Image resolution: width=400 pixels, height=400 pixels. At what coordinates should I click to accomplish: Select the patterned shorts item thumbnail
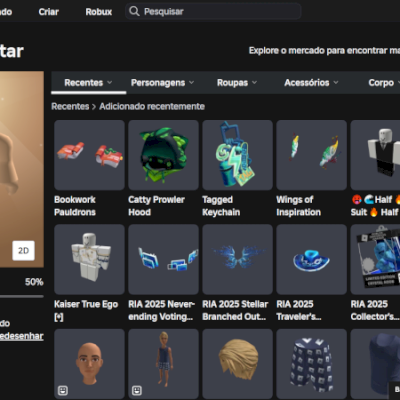pyautogui.click(x=311, y=364)
